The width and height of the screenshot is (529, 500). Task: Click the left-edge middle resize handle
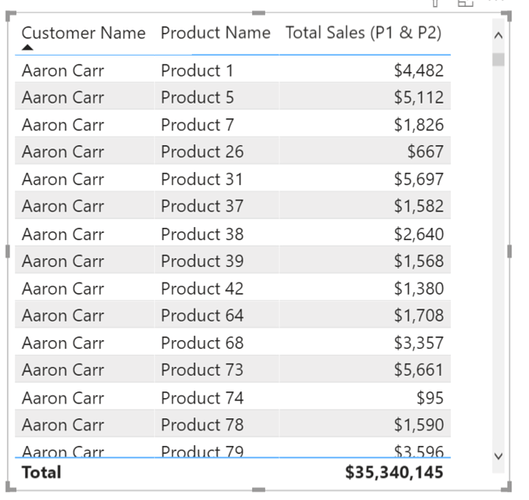8,251
